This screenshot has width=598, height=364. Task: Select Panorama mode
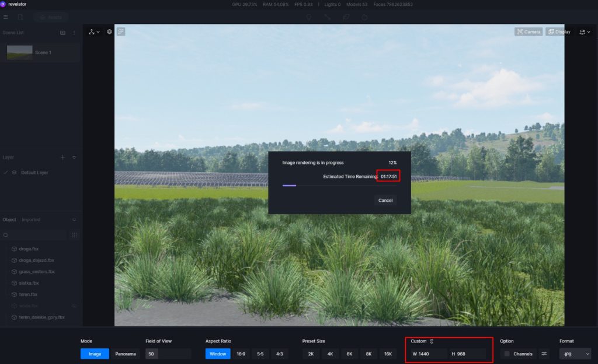(x=125, y=353)
